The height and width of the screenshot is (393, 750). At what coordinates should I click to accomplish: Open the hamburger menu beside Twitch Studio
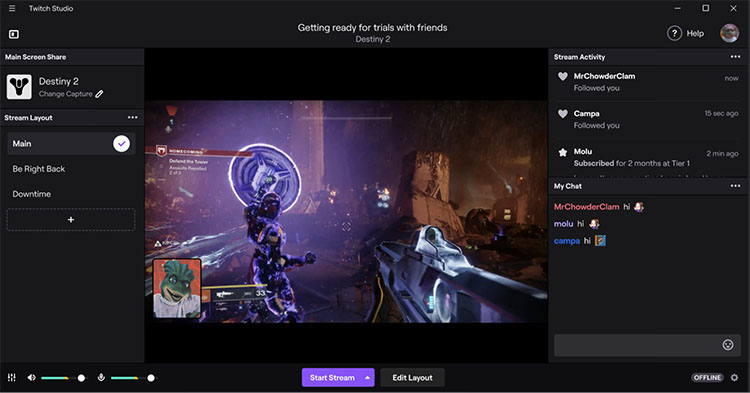point(12,9)
